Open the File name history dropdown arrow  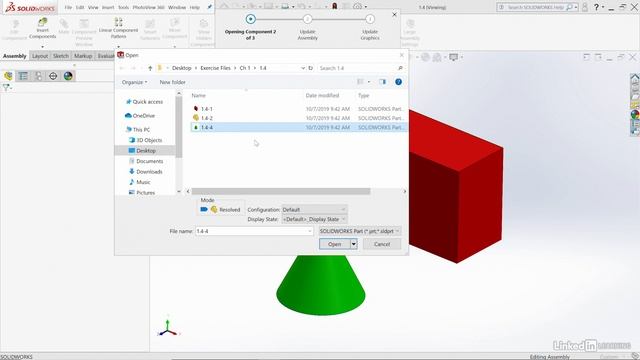click(x=310, y=231)
